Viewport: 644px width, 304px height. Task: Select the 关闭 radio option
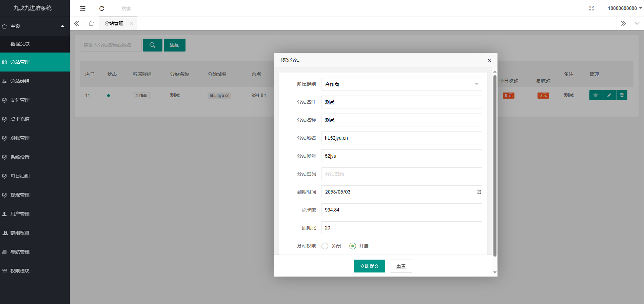pyautogui.click(x=325, y=246)
